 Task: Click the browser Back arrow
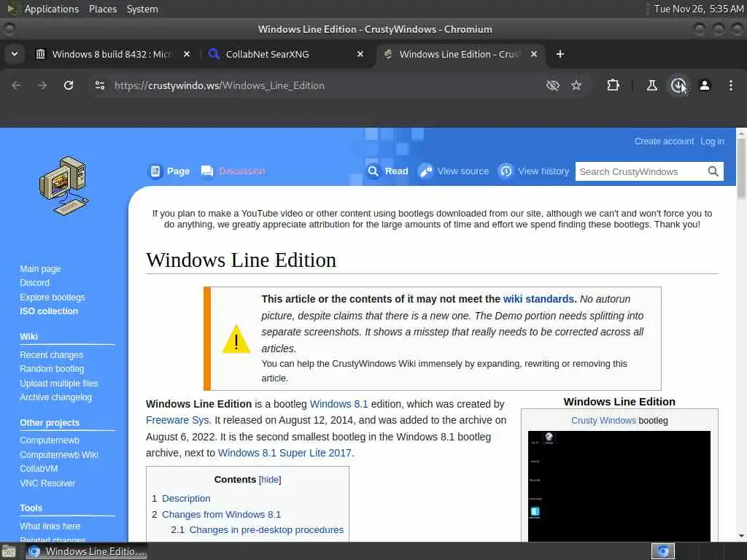tap(16, 85)
